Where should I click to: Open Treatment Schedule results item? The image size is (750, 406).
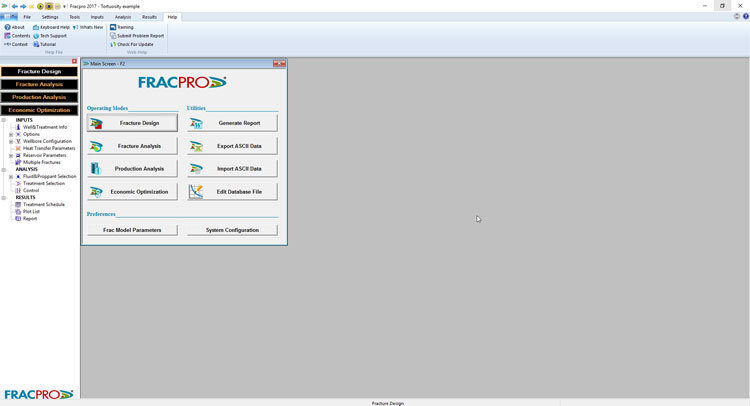point(44,205)
